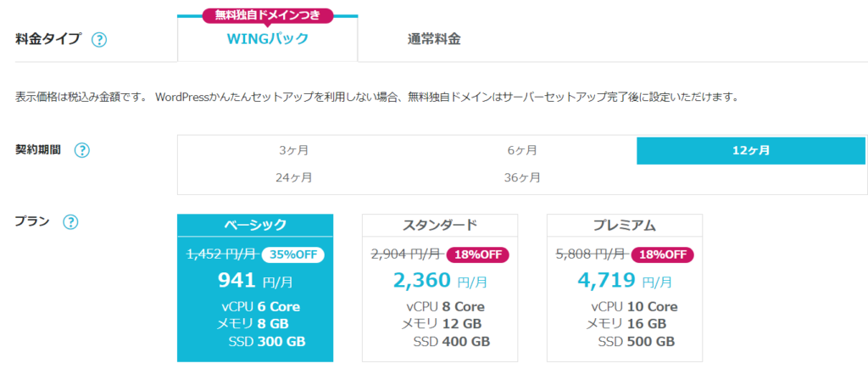The image size is (868, 369).
Task: Choose the ベーシック plan card
Action: 255,288
